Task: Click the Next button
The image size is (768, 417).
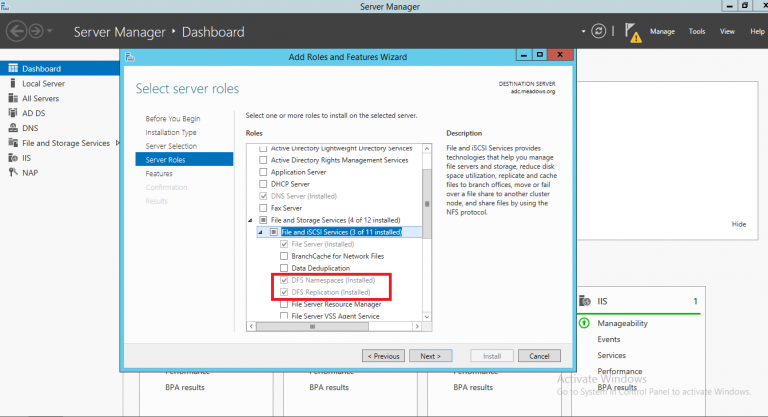Action: [x=431, y=356]
